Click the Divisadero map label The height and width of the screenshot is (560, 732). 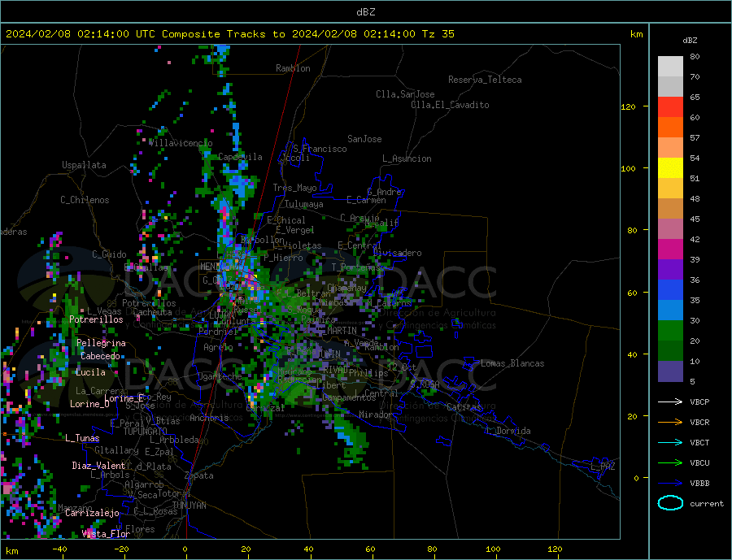(x=397, y=253)
